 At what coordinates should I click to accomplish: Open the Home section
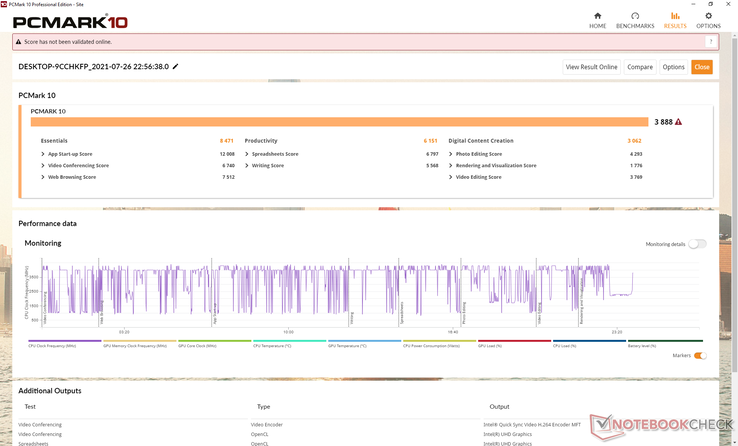coord(597,21)
